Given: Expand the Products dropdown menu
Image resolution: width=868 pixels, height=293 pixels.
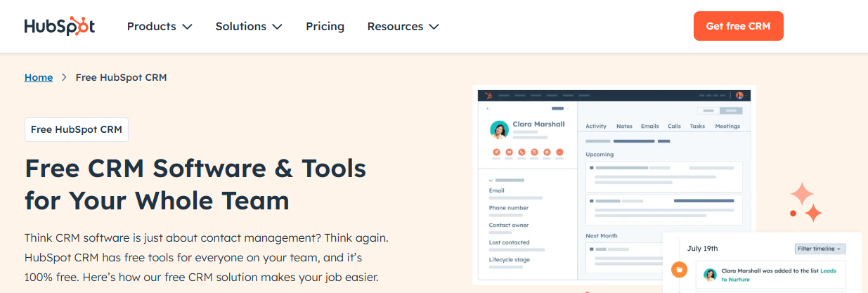Looking at the screenshot, I should [159, 26].
